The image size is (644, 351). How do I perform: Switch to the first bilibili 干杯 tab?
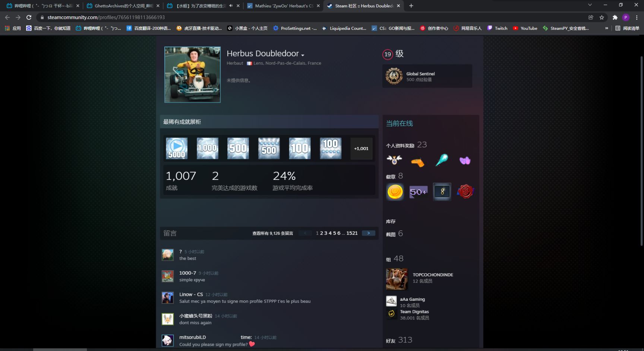43,6
